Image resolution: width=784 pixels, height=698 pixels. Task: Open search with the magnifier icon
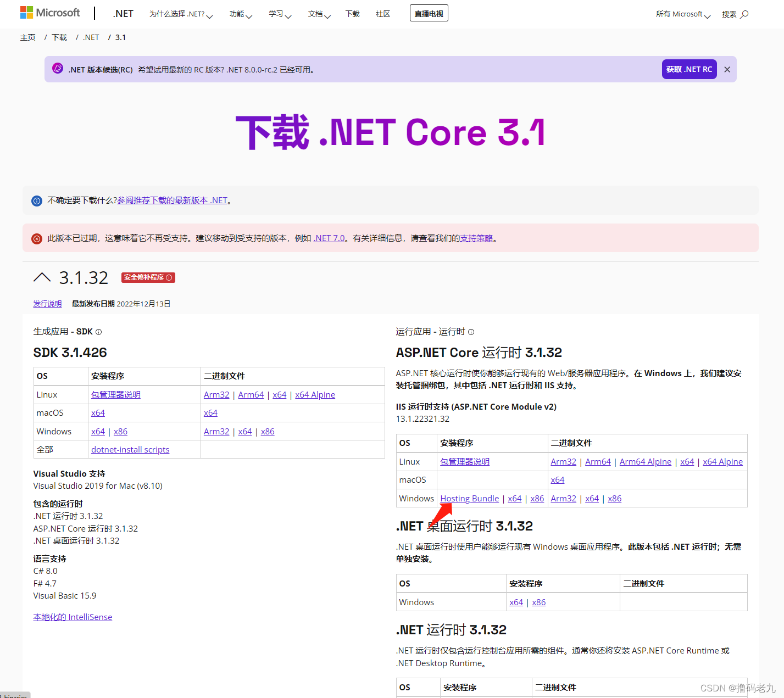coord(745,14)
